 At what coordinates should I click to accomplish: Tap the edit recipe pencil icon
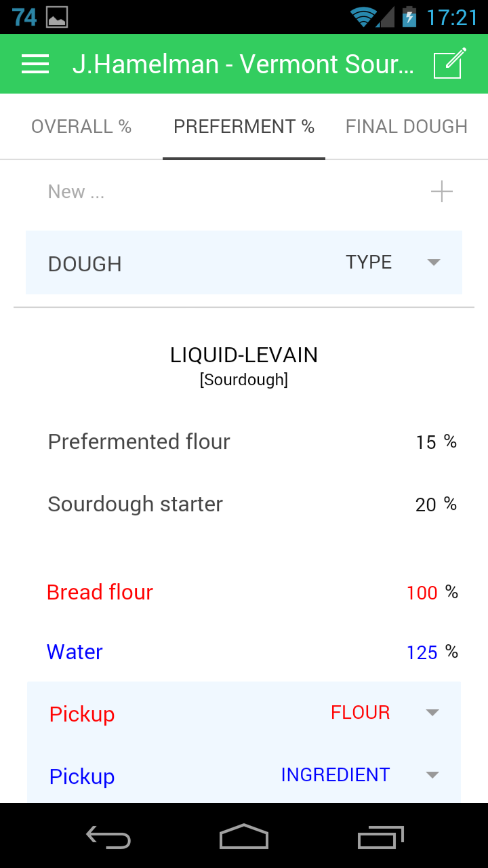pyautogui.click(x=450, y=64)
